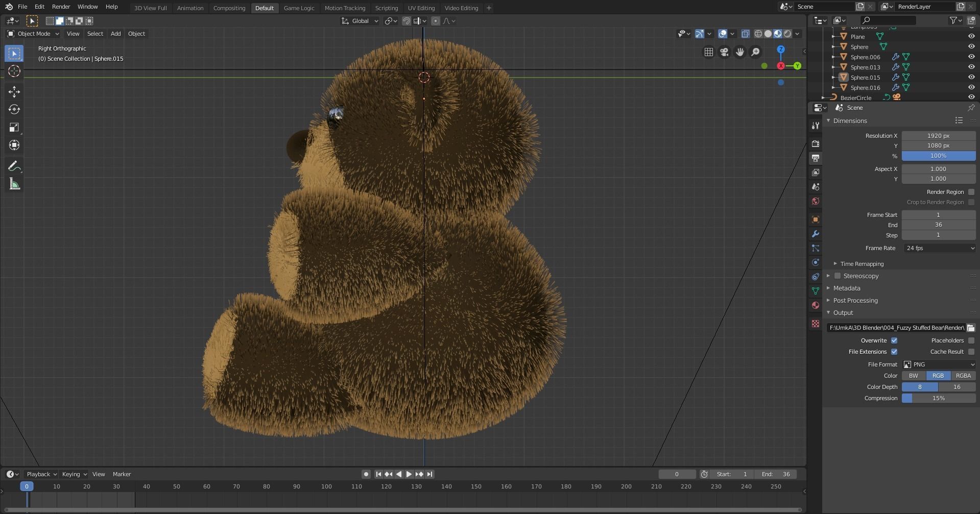The image size is (980, 514).
Task: Change the Frame Rate dropdown from 24 fps
Action: click(x=939, y=248)
